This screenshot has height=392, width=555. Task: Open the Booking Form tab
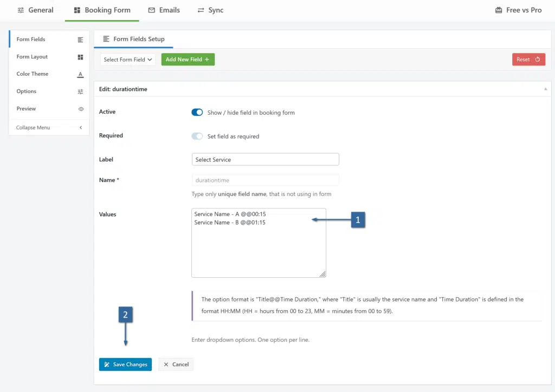pos(102,10)
